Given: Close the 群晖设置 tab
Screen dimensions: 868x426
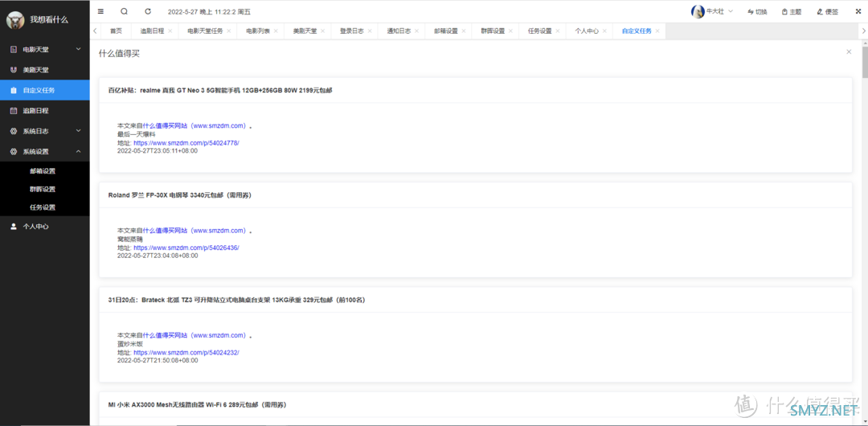Looking at the screenshot, I should [511, 31].
